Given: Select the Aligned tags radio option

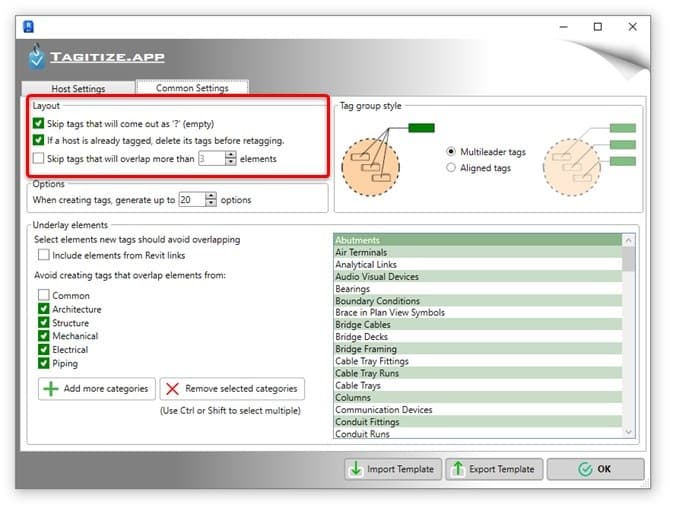Looking at the screenshot, I should point(451,168).
